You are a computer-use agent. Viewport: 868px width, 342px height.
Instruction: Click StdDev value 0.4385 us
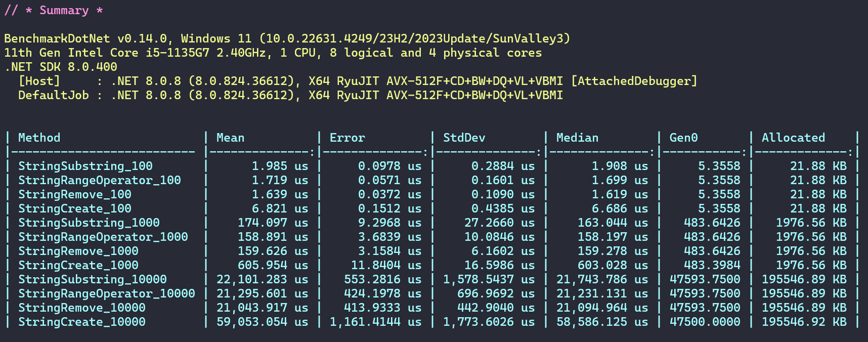coord(503,208)
